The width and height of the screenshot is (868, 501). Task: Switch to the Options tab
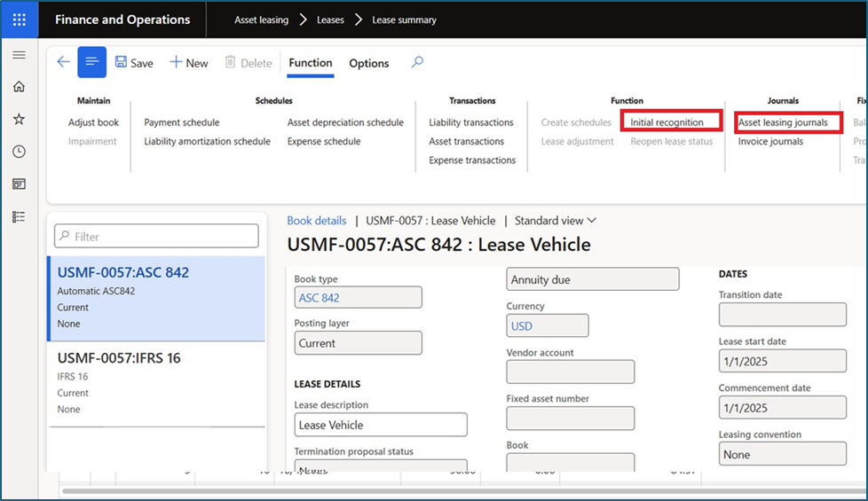[368, 63]
